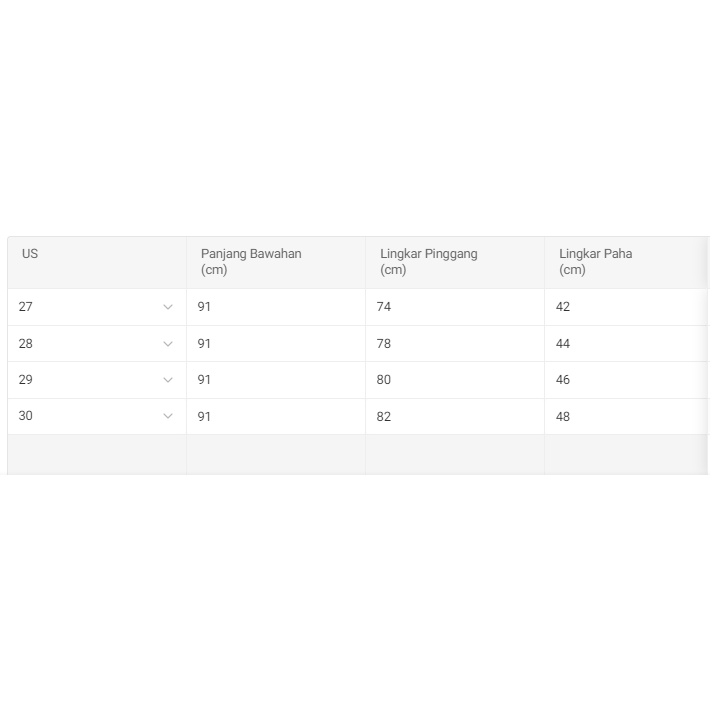Select the Lingkar Paha (cm) header
Image resolution: width=718 pixels, height=718 pixels.
tap(596, 262)
